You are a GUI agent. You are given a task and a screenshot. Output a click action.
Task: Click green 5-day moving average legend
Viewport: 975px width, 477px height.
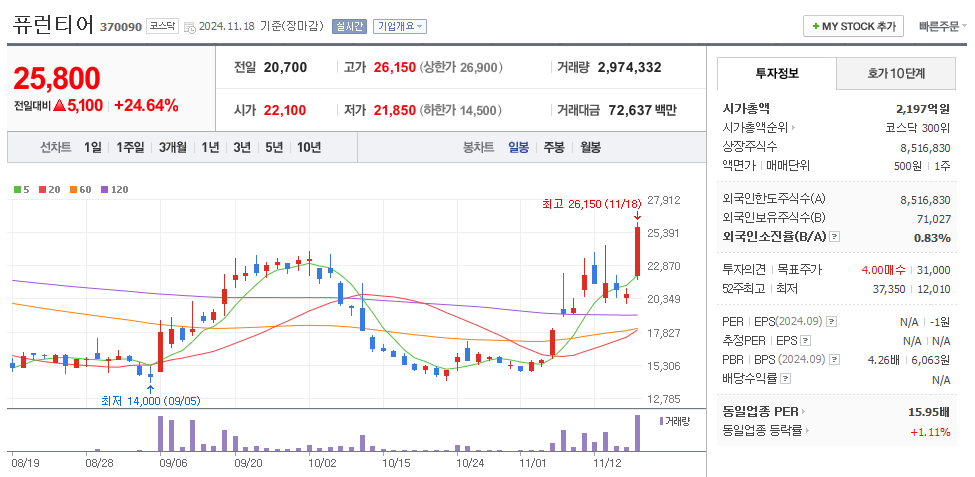pyautogui.click(x=22, y=190)
